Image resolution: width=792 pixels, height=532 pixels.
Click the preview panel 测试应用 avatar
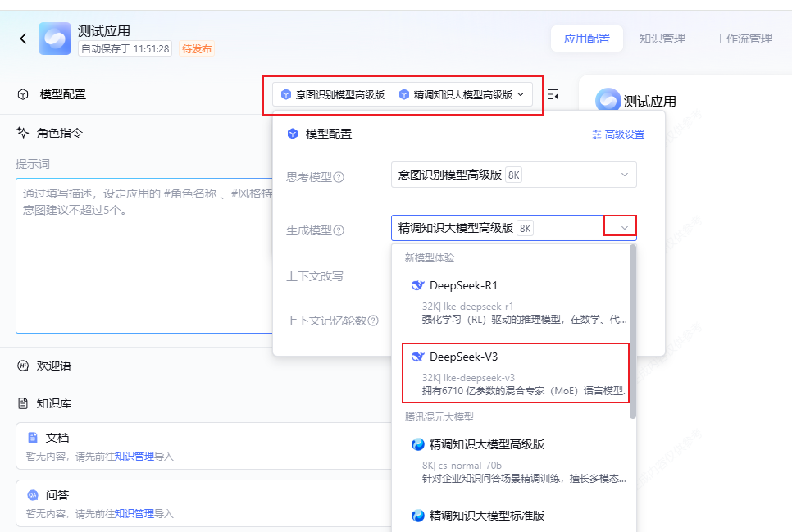point(608,101)
